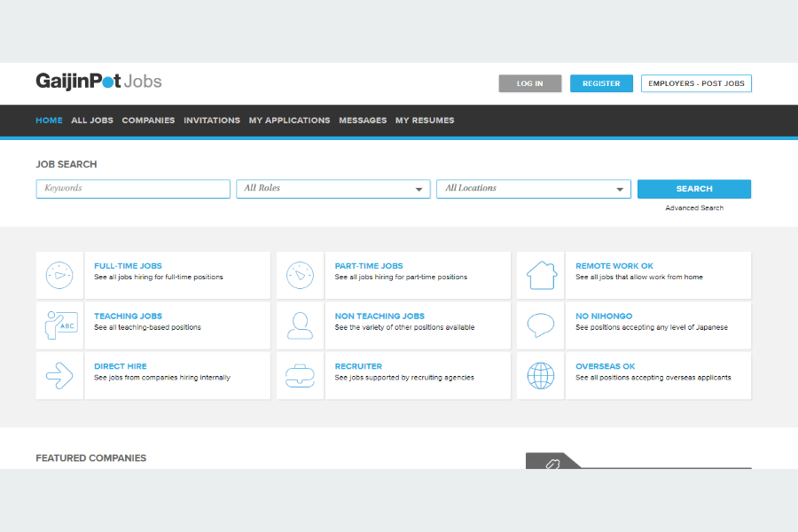Click 'See all jobs hiring for full-time positions' text
Viewport: 798px width, 532px height.
(159, 278)
